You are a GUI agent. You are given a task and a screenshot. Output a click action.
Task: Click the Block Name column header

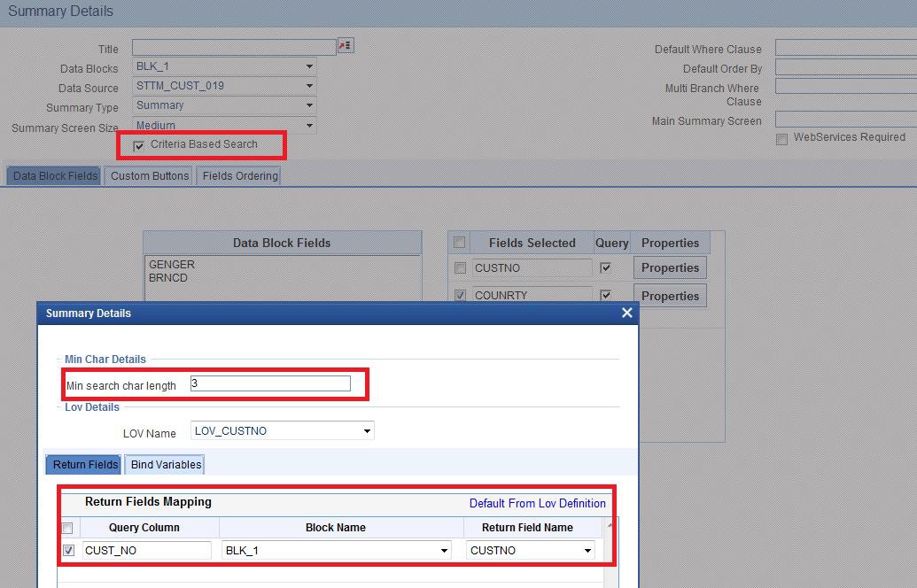click(336, 527)
